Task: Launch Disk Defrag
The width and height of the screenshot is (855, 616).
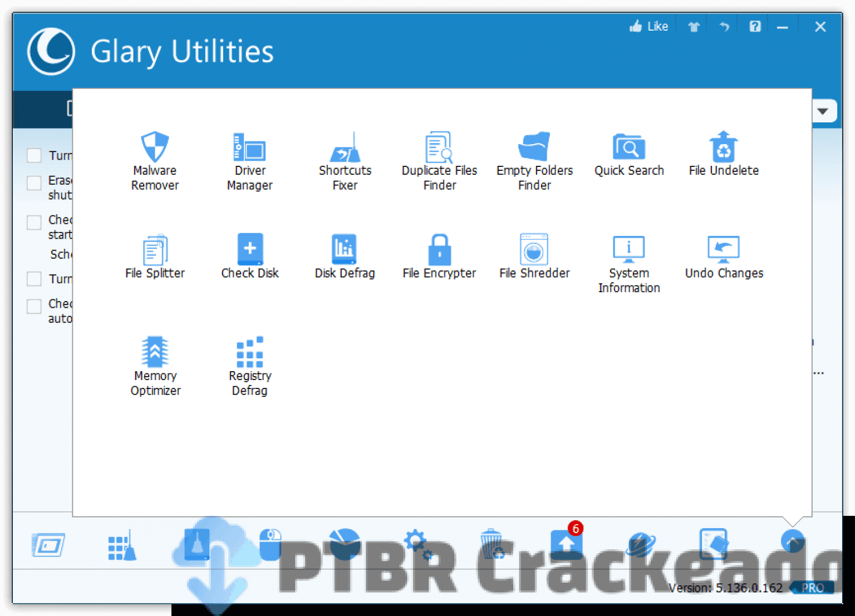Action: [345, 257]
